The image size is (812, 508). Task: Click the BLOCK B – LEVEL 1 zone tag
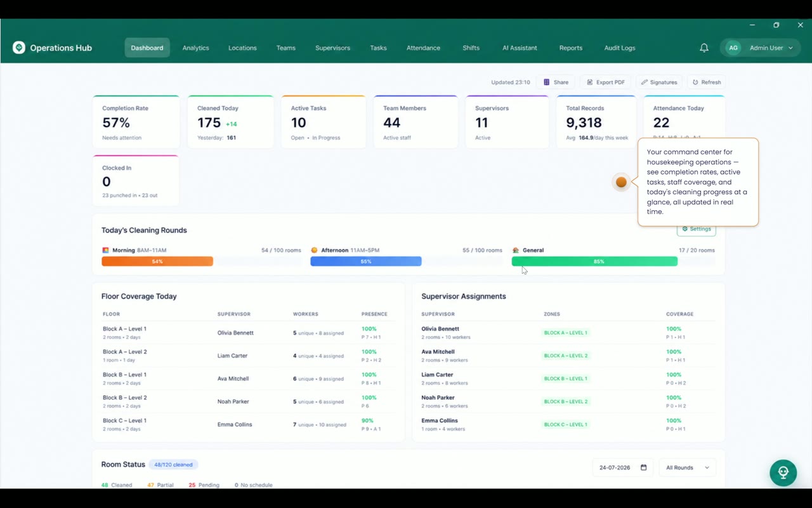pyautogui.click(x=566, y=378)
